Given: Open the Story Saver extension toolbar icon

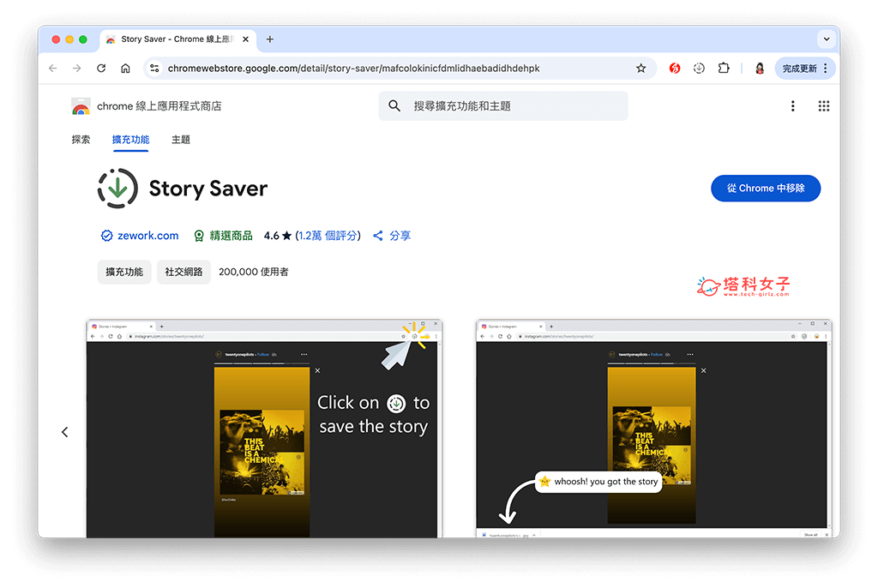Looking at the screenshot, I should tap(699, 69).
